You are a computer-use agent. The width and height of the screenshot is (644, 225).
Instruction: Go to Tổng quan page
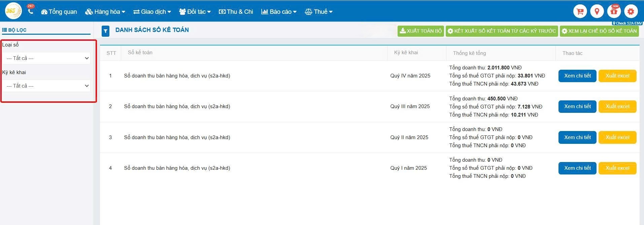tap(59, 12)
